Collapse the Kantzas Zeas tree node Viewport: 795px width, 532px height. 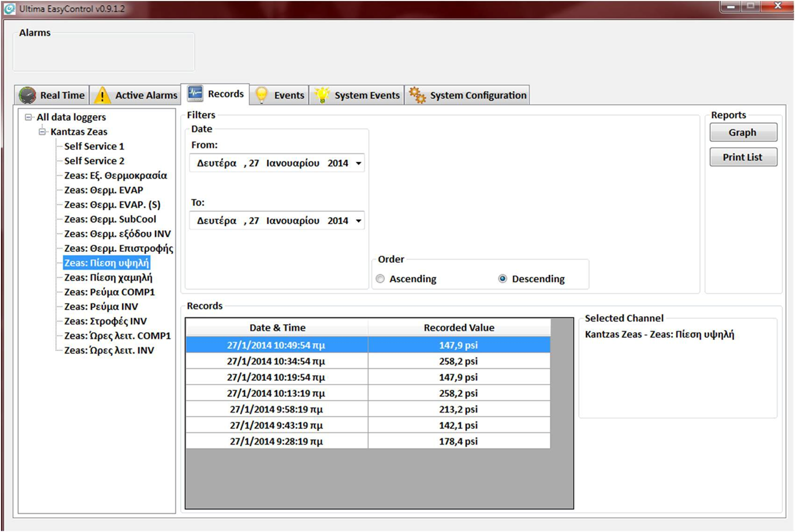tap(42, 132)
